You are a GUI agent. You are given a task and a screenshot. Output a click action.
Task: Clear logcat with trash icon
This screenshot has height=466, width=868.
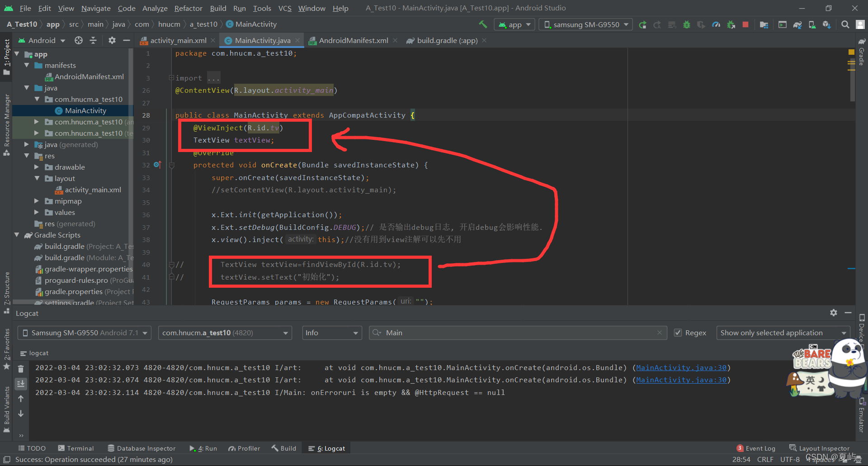pos(21,369)
